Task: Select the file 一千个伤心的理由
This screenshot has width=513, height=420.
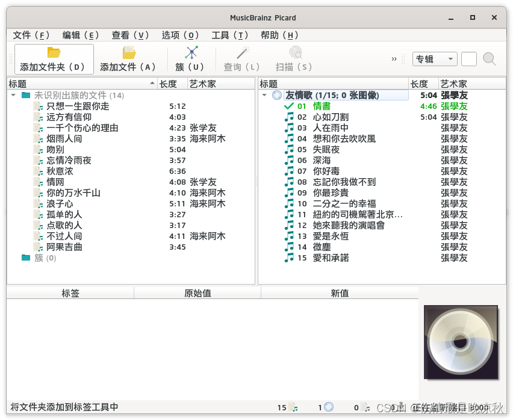Action: tap(82, 128)
